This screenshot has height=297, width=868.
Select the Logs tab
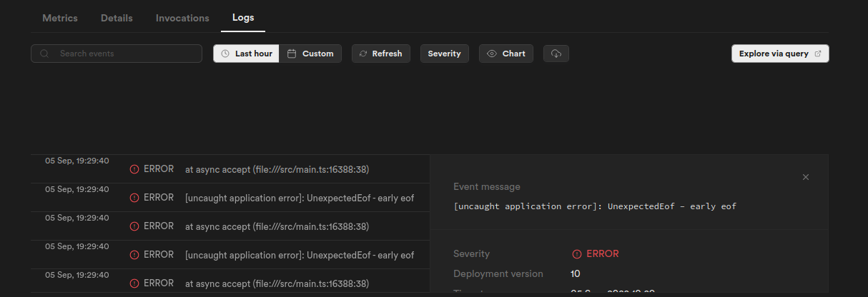pyautogui.click(x=243, y=17)
